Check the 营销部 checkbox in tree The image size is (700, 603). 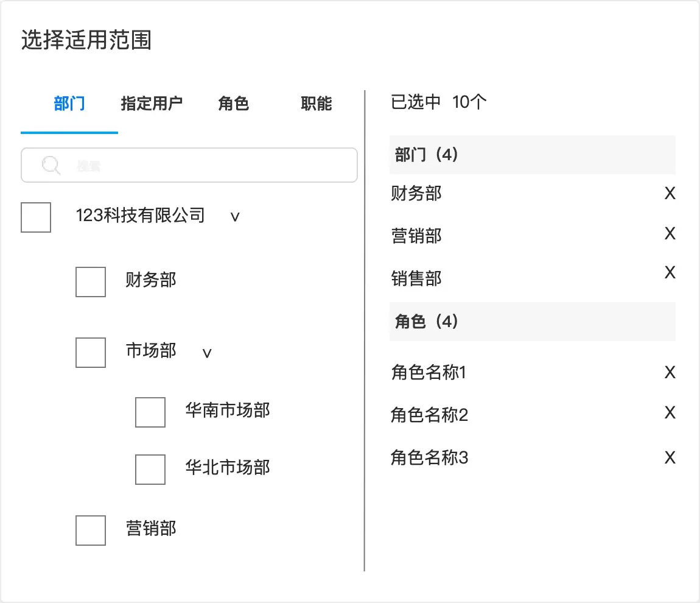coord(91,531)
